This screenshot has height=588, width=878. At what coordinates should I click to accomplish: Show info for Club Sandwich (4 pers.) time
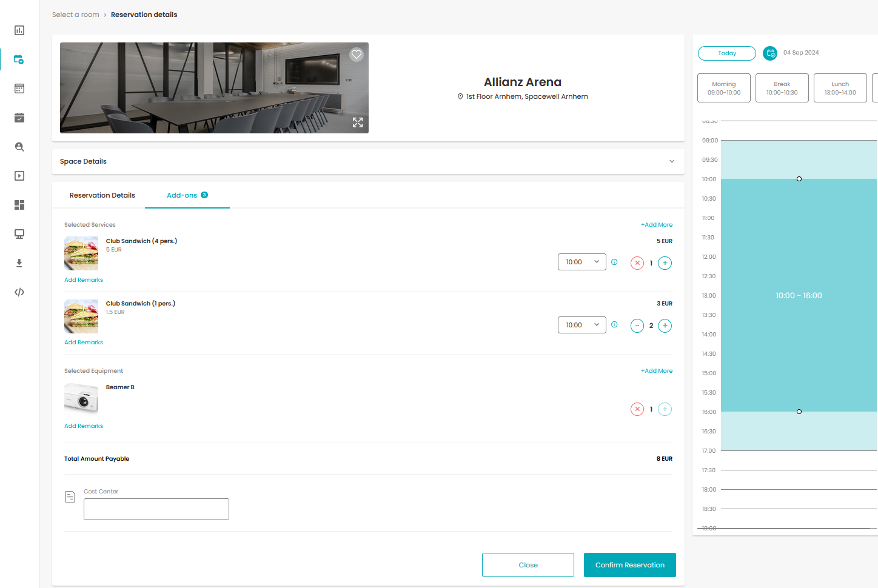click(614, 262)
